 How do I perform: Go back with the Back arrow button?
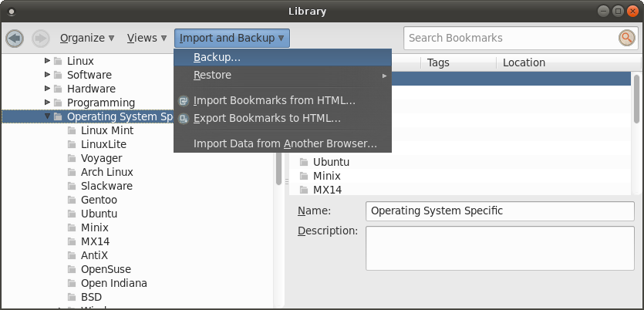(15, 39)
